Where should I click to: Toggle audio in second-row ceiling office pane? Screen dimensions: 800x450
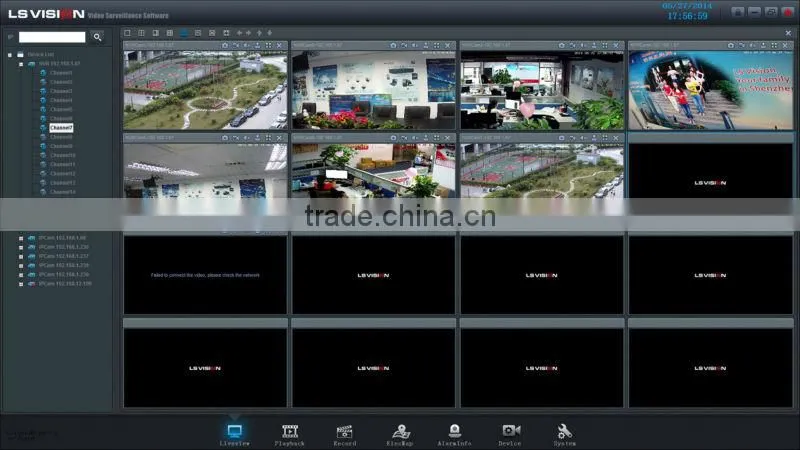246,138
